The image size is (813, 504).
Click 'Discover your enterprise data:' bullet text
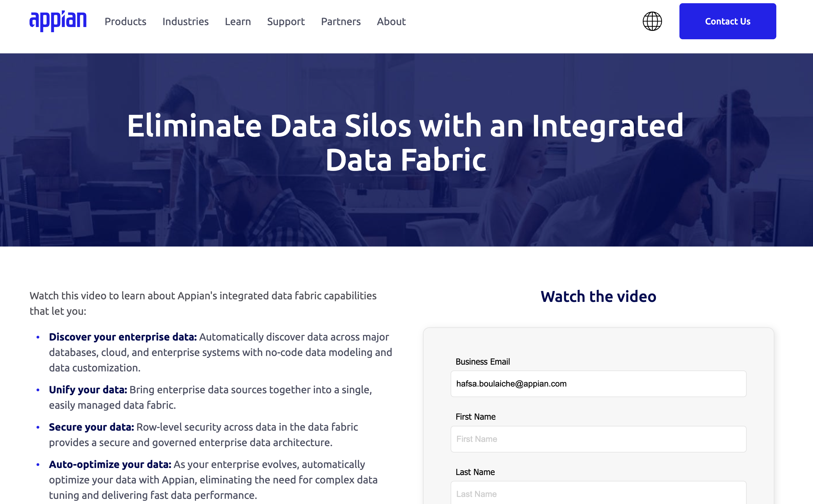[x=123, y=337]
